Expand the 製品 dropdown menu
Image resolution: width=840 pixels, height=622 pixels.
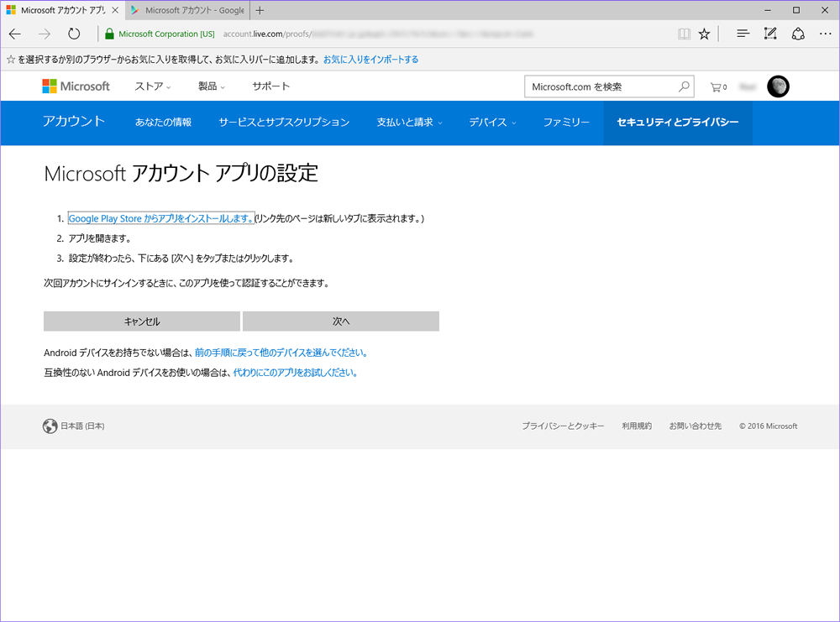pyautogui.click(x=212, y=86)
